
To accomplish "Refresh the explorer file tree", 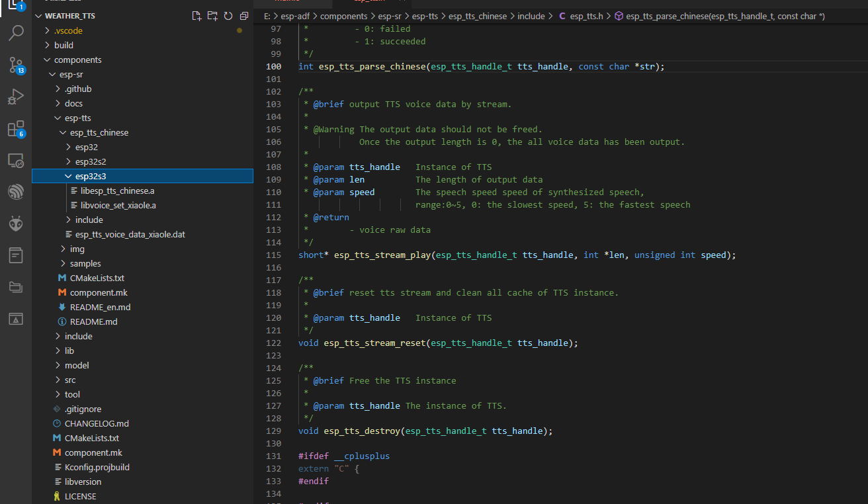I will pyautogui.click(x=228, y=16).
